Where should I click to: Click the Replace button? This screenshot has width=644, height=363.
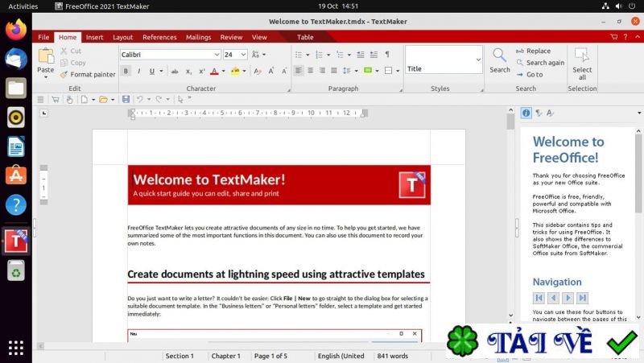pos(533,51)
